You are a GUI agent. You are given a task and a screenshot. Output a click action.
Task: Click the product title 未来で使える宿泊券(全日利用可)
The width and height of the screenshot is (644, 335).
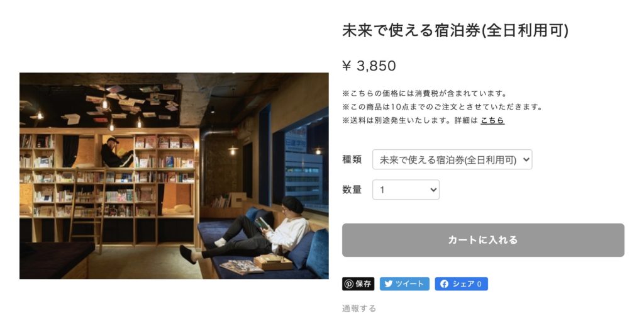455,30
